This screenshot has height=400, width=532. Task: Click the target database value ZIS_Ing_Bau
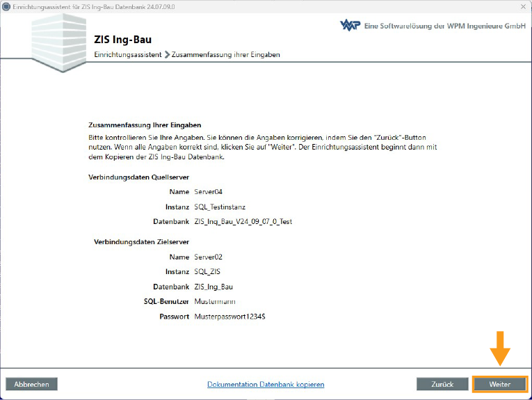213,287
